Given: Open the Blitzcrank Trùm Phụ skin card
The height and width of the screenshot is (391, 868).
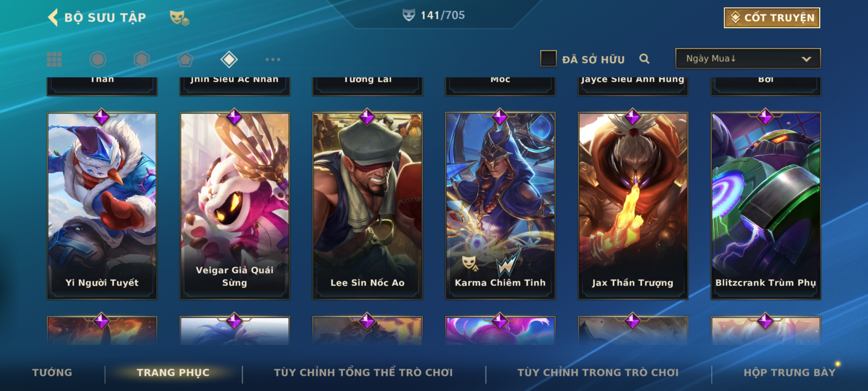Looking at the screenshot, I should tap(766, 206).
